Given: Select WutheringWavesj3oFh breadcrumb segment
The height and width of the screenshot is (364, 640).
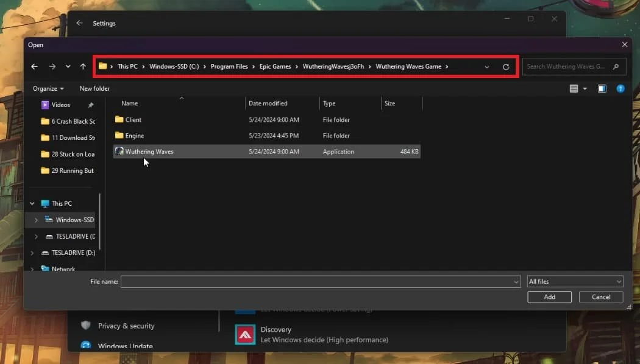Looking at the screenshot, I should [333, 66].
